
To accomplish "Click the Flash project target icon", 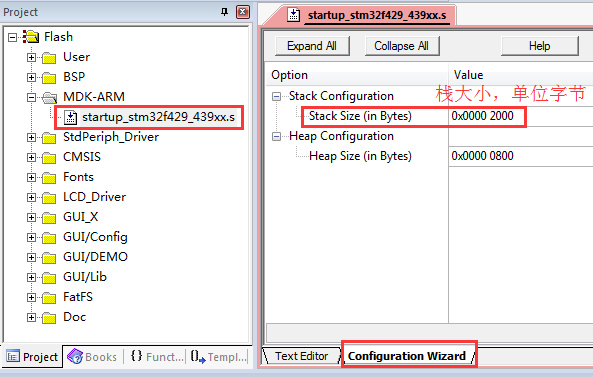I will click(31, 37).
